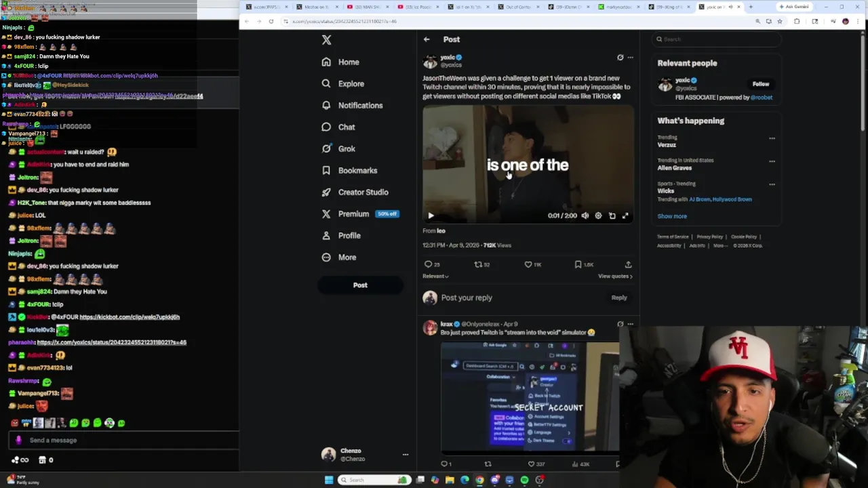Switch to Out of Context tab
This screenshot has width=868, height=488.
point(517,7)
